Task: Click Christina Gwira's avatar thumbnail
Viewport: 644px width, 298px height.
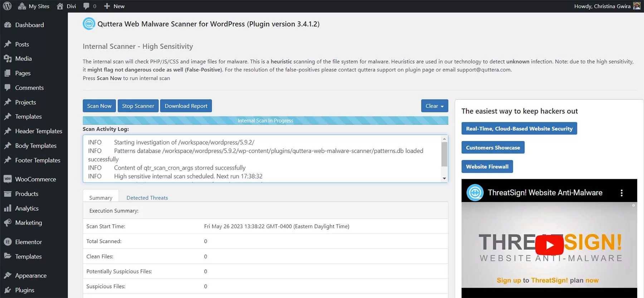Action: click(636, 6)
